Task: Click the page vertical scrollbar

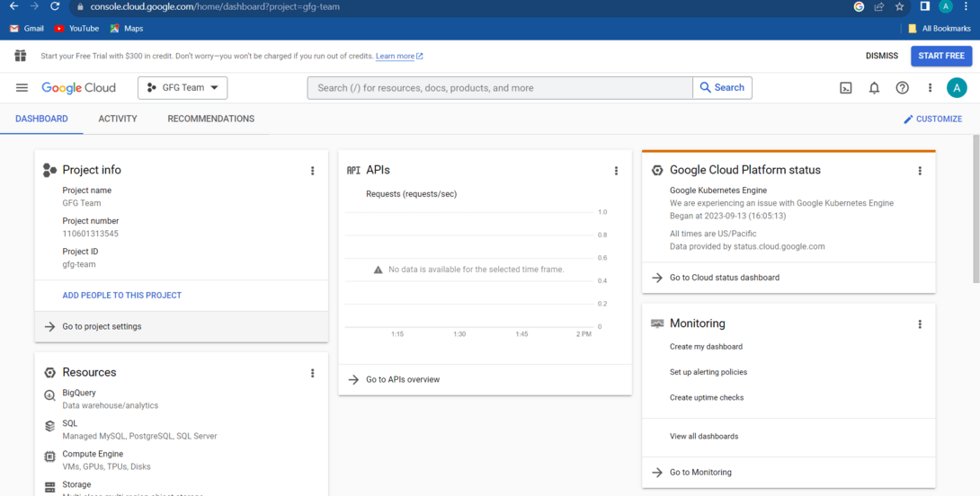Action: [976, 207]
